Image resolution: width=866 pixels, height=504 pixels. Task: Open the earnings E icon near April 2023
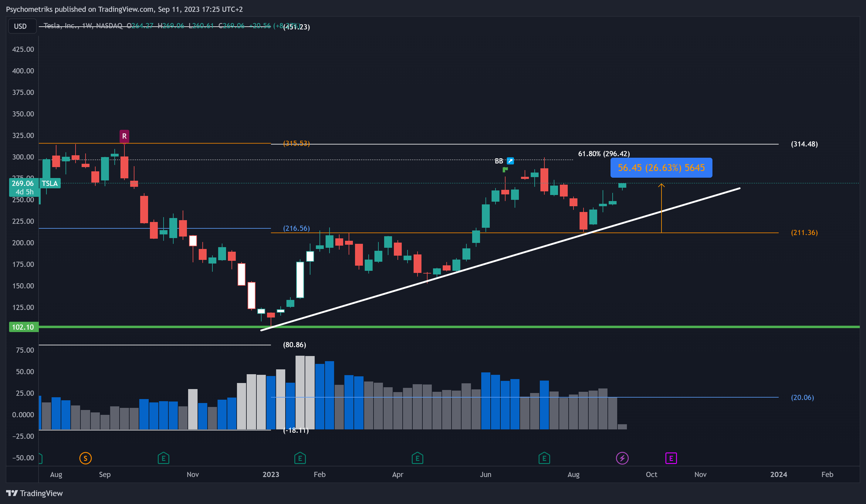click(x=417, y=458)
